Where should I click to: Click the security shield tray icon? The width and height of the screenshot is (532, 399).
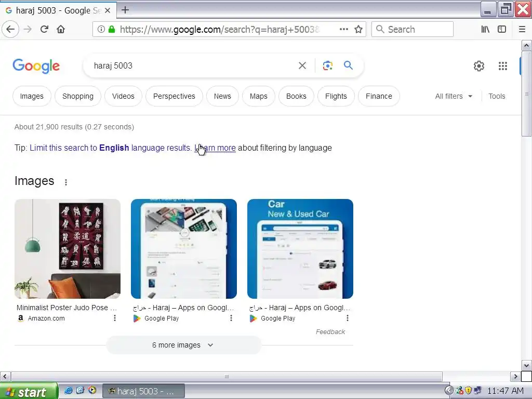point(469,391)
